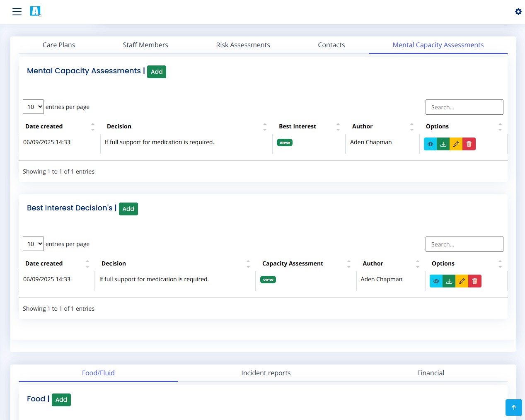Download the best interest decision entry
This screenshot has height=420, width=525.
pyautogui.click(x=449, y=281)
